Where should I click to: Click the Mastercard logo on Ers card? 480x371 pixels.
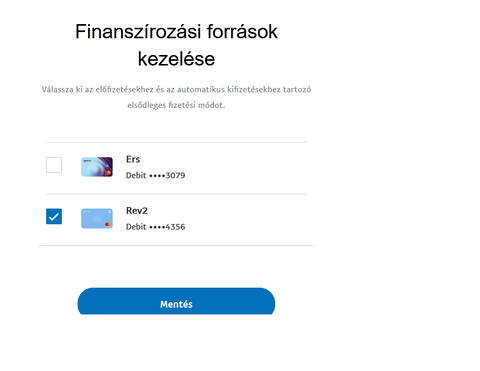(x=108, y=172)
